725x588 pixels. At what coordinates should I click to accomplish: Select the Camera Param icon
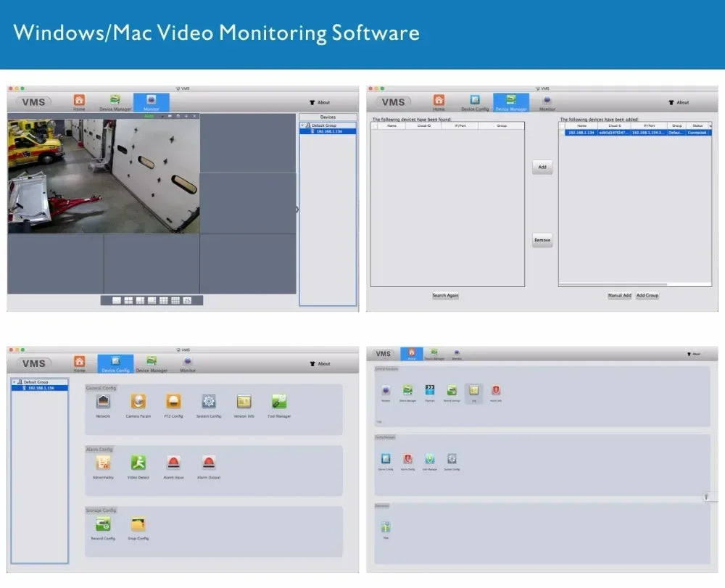(x=138, y=402)
